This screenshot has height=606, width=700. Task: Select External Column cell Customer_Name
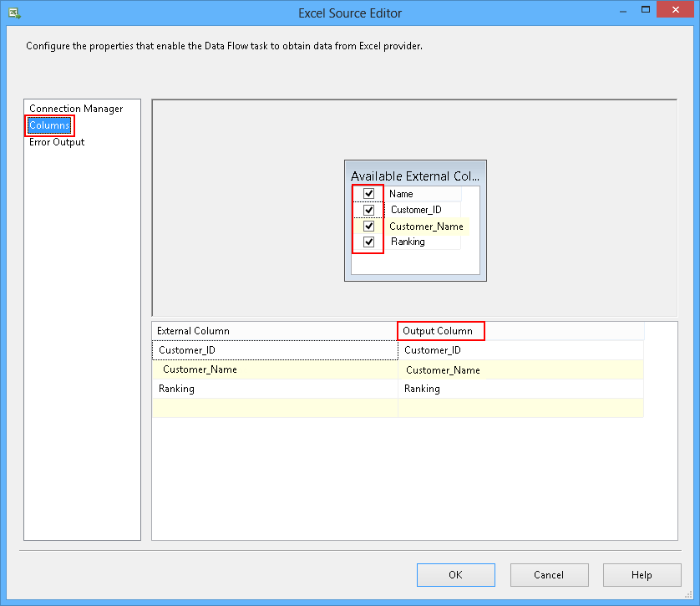pos(275,369)
